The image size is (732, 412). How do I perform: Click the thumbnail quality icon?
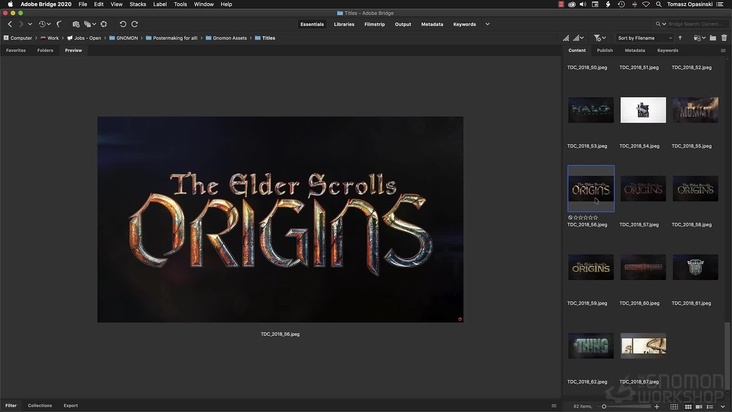(566, 38)
